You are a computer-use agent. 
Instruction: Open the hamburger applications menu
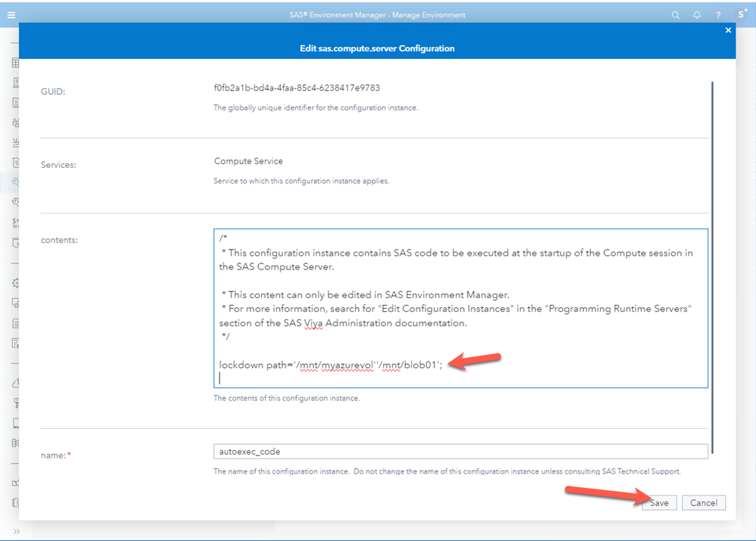click(11, 15)
